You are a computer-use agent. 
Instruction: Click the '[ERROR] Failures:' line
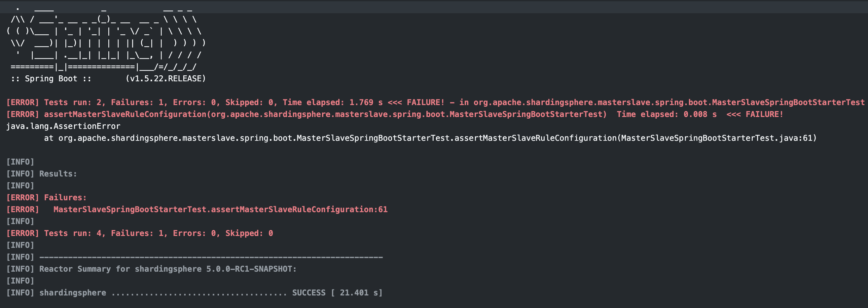[x=47, y=198]
